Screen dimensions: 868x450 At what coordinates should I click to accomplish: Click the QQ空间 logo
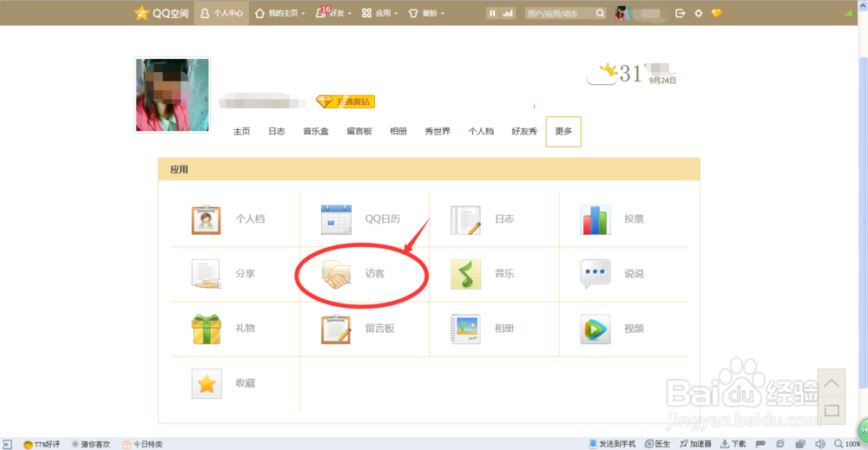(x=161, y=13)
